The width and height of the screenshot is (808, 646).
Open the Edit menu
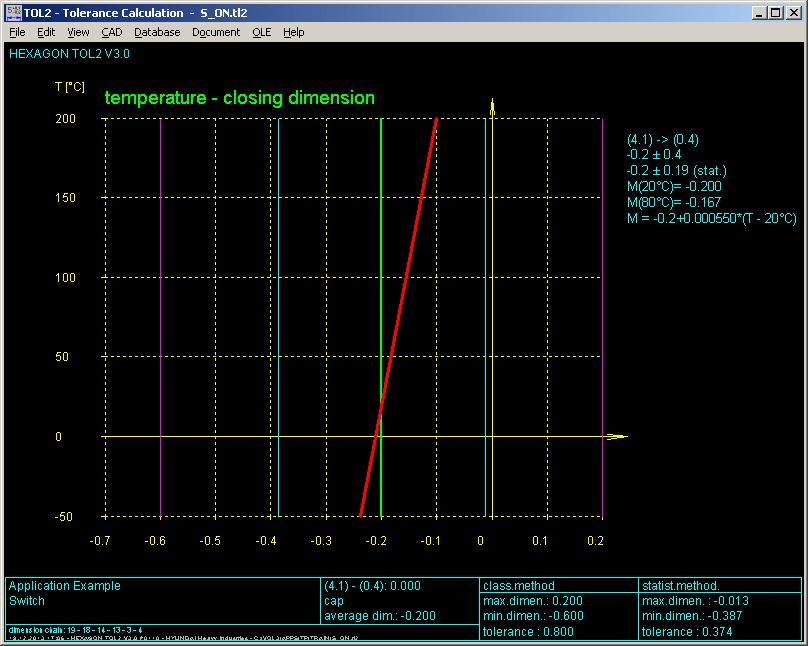(x=46, y=32)
